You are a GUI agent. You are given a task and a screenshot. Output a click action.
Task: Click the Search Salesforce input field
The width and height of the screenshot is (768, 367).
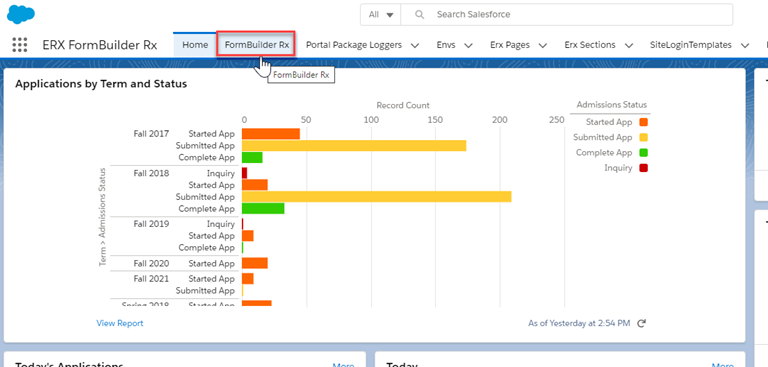click(x=567, y=15)
